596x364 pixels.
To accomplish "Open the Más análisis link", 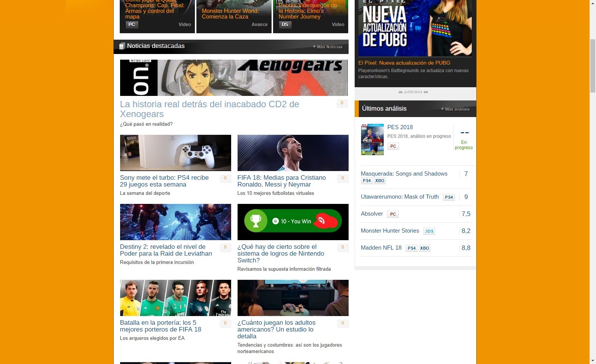I will pos(455,109).
